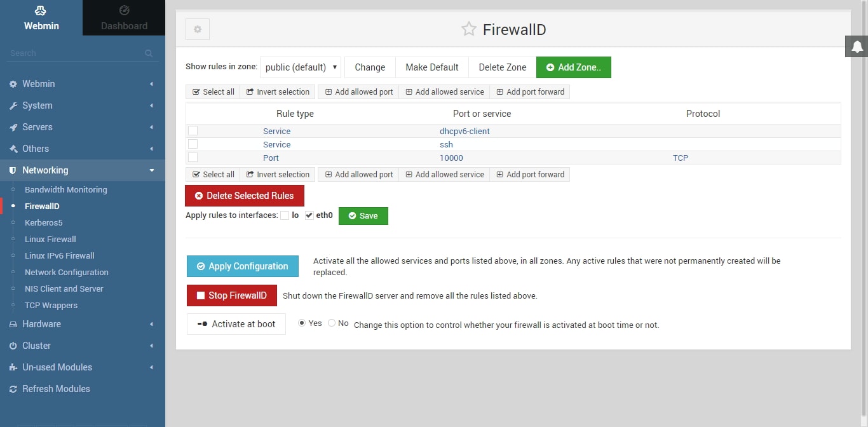The image size is (868, 427).
Task: Uncheck the eth0 interface checkbox
Action: tap(309, 215)
